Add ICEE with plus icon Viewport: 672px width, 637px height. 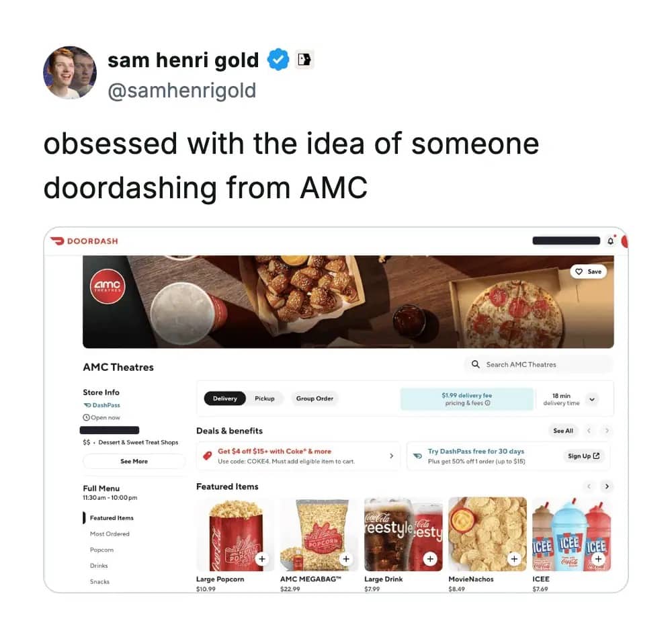coord(598,559)
